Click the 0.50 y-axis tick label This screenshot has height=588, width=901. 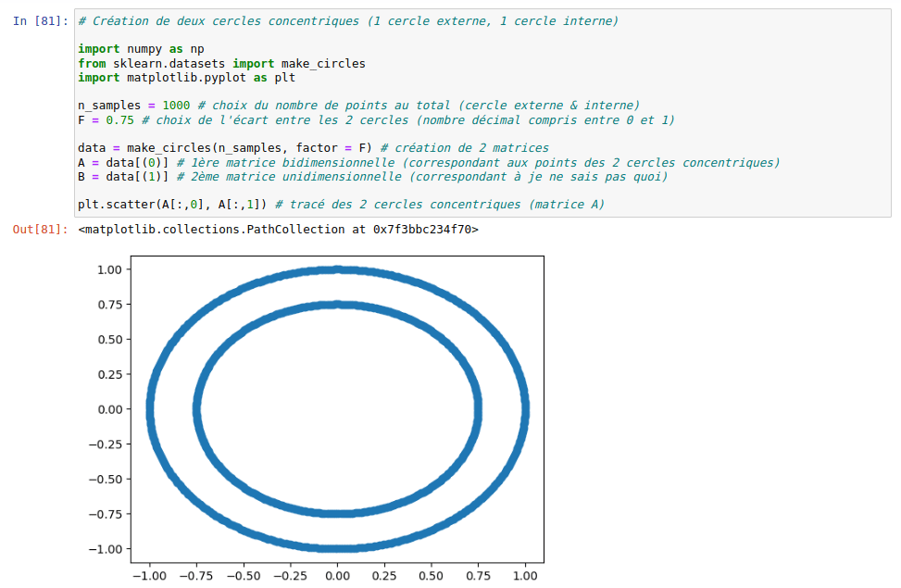(110, 340)
